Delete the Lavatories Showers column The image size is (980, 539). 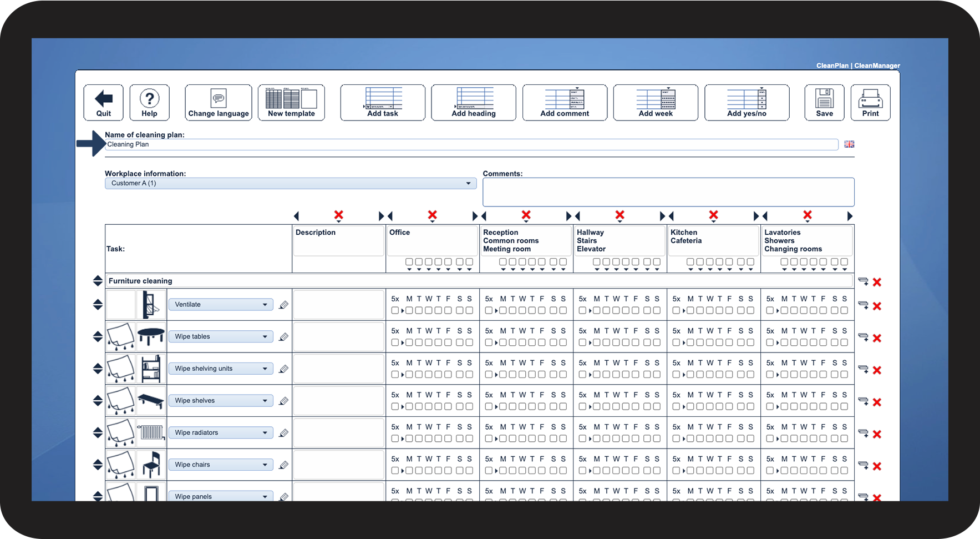(807, 215)
